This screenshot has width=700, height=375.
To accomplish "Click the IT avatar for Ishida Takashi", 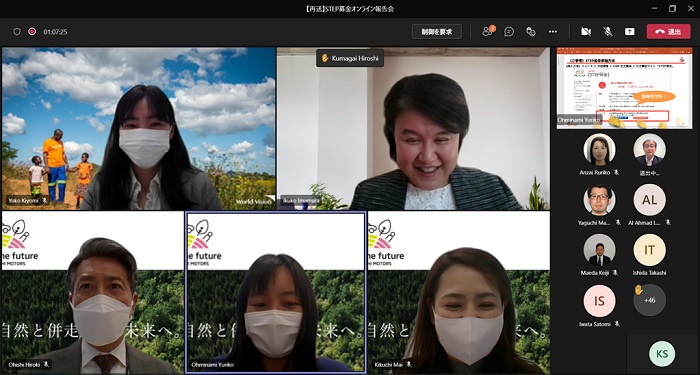I will (650, 250).
